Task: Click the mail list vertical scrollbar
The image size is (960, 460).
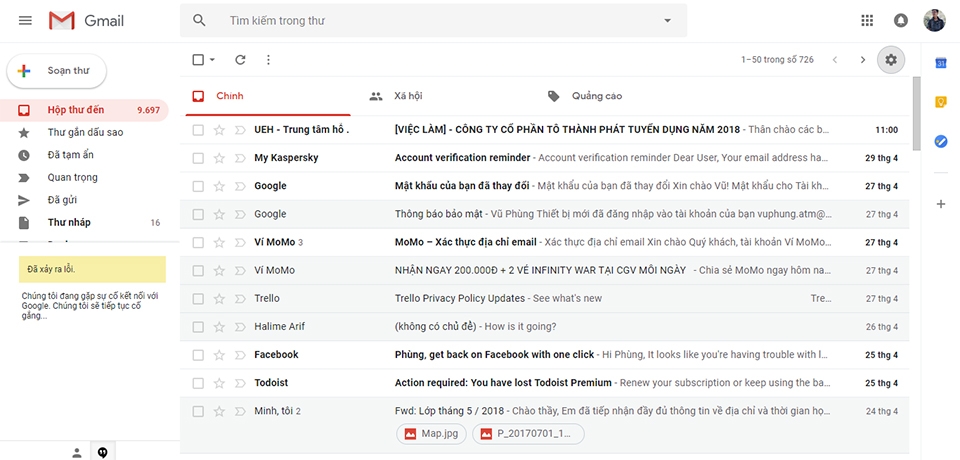Action: tap(916, 113)
